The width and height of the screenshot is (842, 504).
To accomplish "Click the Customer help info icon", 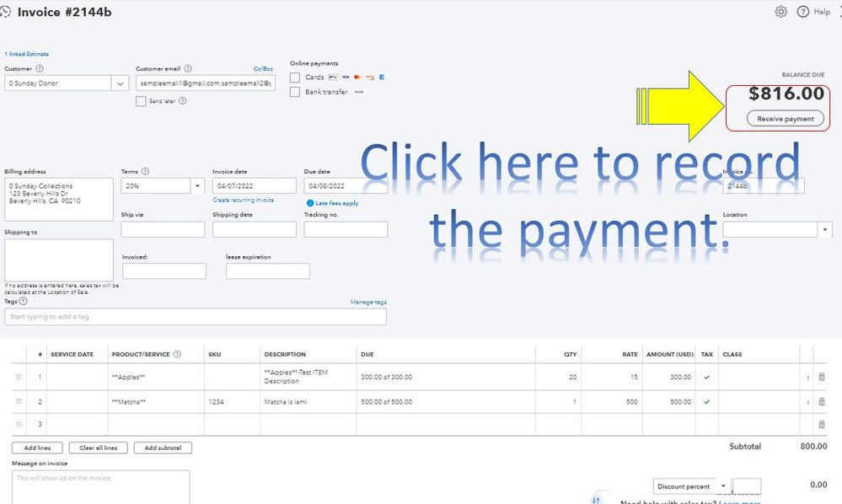I will point(40,69).
